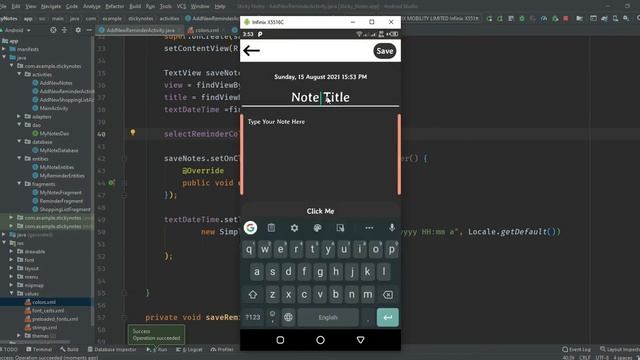Expand the layout folder

pos(11,268)
